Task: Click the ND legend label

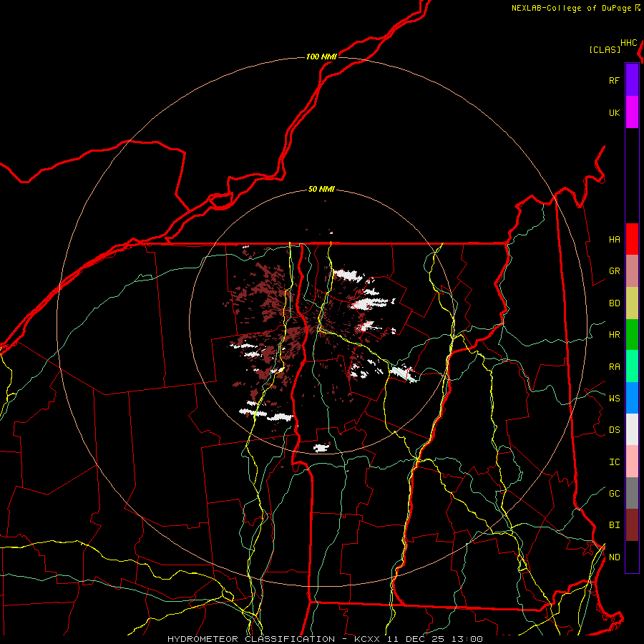Action: tap(614, 557)
